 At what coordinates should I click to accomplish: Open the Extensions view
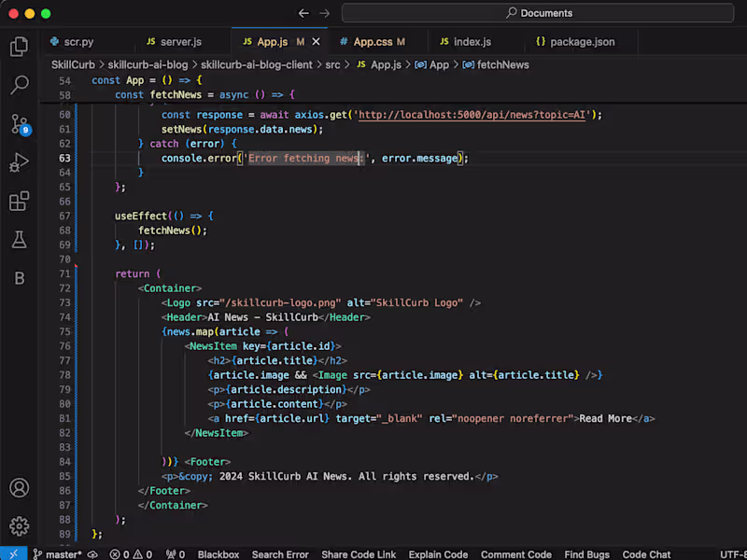(19, 202)
